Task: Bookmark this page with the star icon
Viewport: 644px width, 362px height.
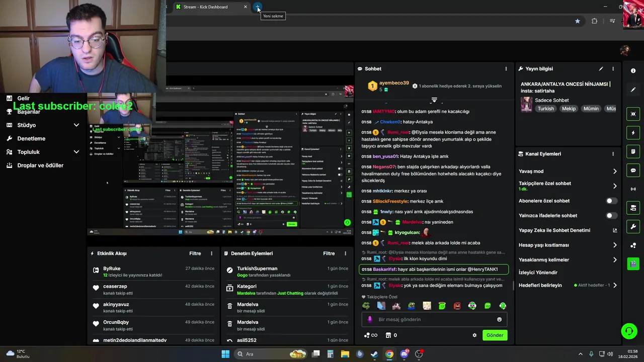Action: (577, 21)
